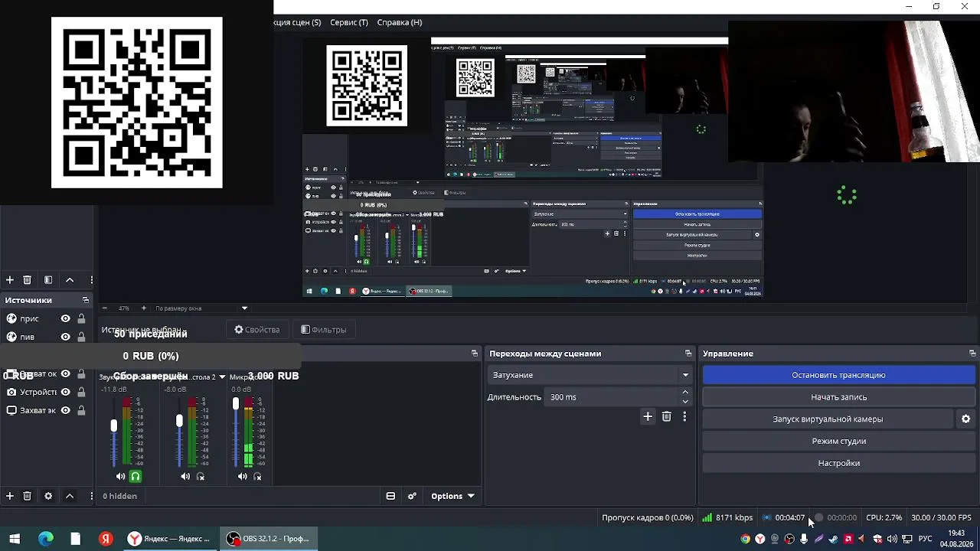Mute the -11.8 dB mixer channel speaker
The width and height of the screenshot is (980, 551).
click(x=120, y=477)
